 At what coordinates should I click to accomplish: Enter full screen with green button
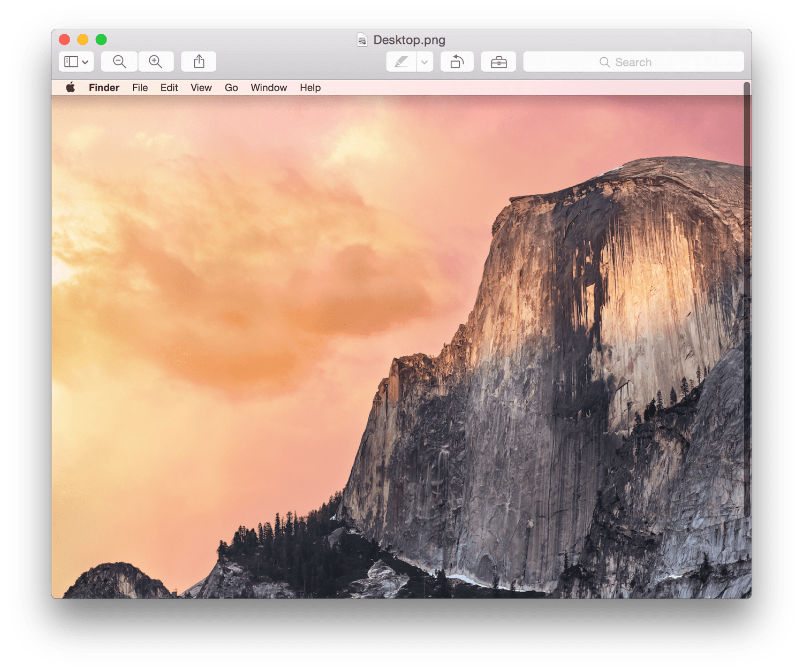click(x=101, y=40)
